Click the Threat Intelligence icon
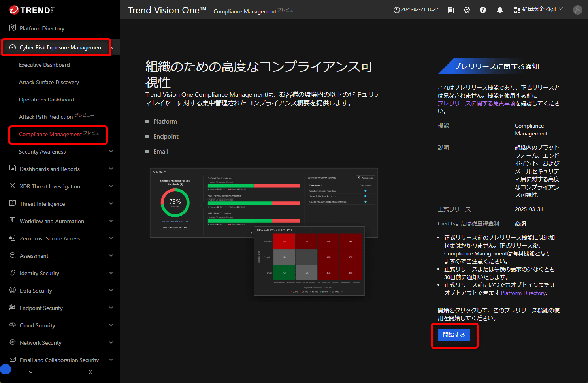Image resolution: width=588 pixels, height=383 pixels. tap(13, 203)
